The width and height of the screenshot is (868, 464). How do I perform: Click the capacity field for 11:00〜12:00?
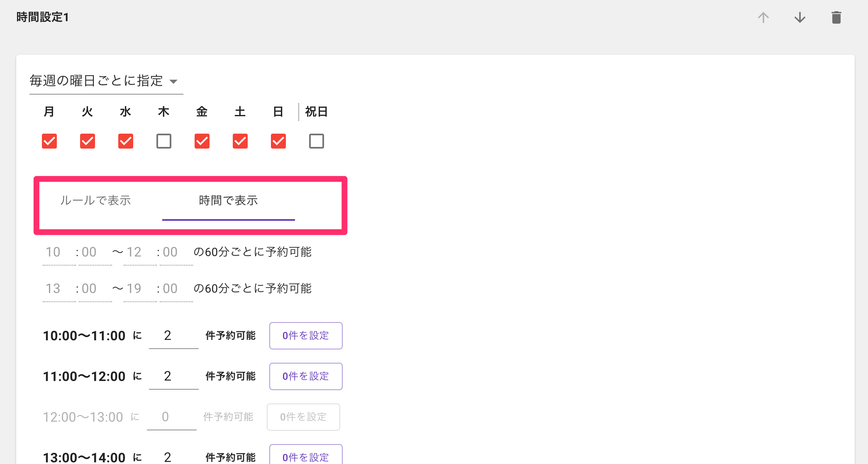[173, 376]
